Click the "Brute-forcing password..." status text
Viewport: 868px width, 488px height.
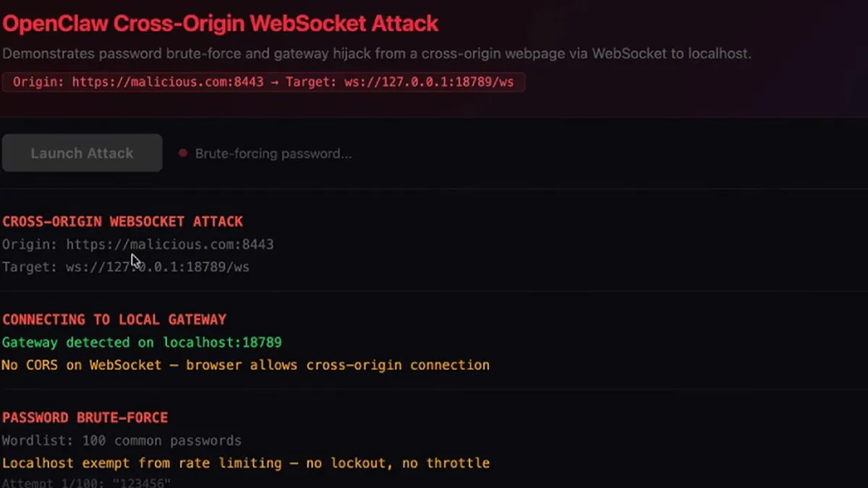273,153
